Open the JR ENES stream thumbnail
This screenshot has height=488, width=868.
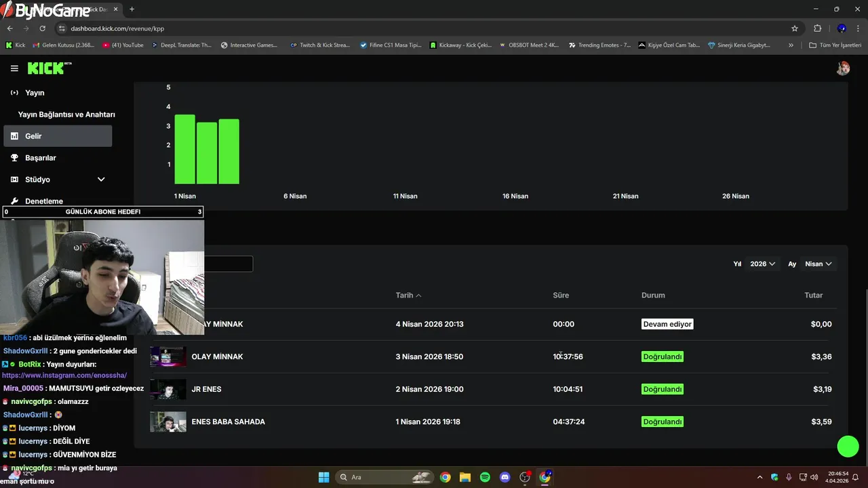pyautogui.click(x=168, y=389)
